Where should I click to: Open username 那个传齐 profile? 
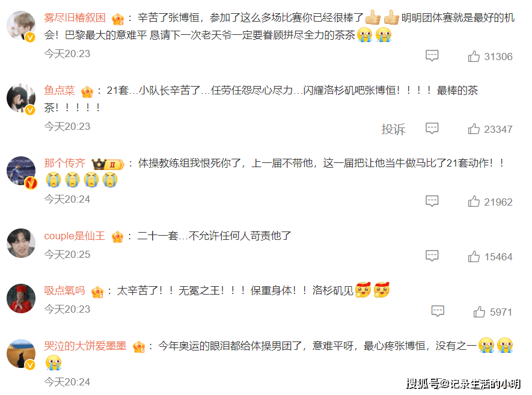pos(64,163)
